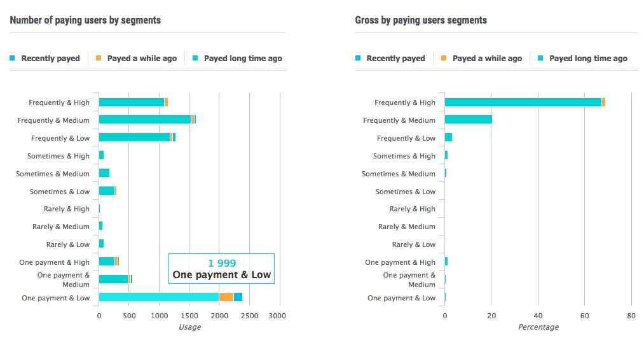Select the 'Frequently & Low' bar in gross chart
644x338 pixels.
(x=448, y=137)
